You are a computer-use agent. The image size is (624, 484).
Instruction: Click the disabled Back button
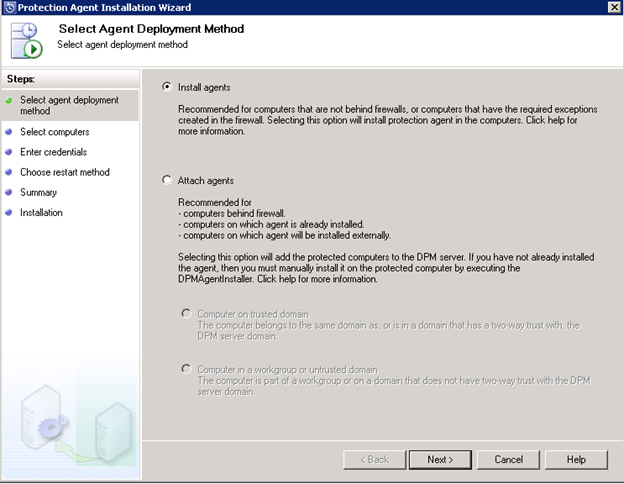[374, 460]
